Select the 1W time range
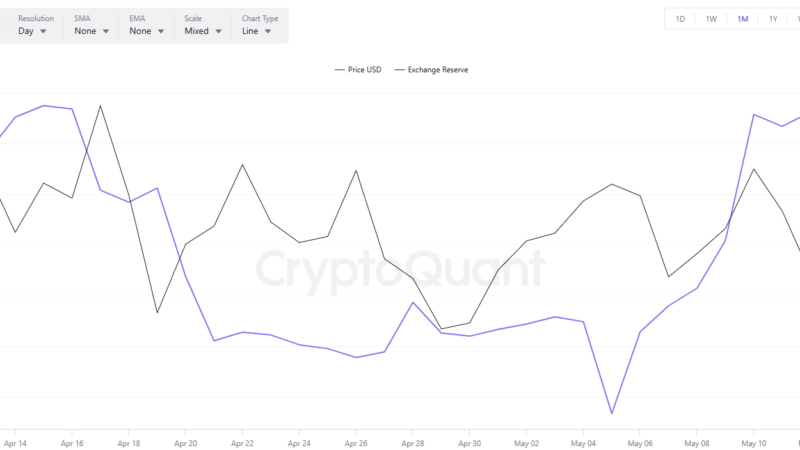800x450 pixels. coord(711,19)
